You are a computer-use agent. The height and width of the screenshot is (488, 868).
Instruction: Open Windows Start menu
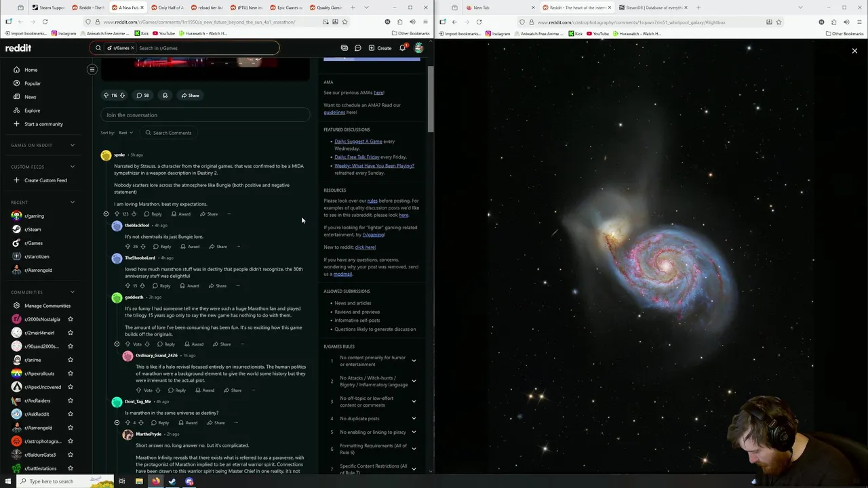[9, 481]
